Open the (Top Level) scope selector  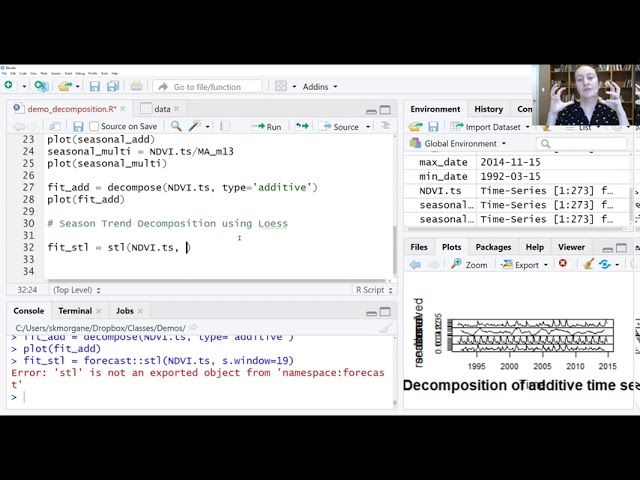pyautogui.click(x=77, y=290)
